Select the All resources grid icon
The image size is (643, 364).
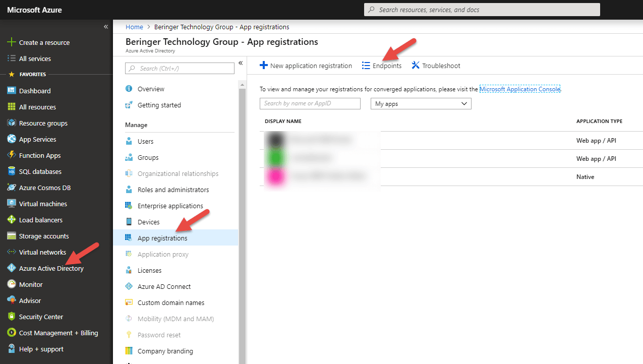point(11,107)
